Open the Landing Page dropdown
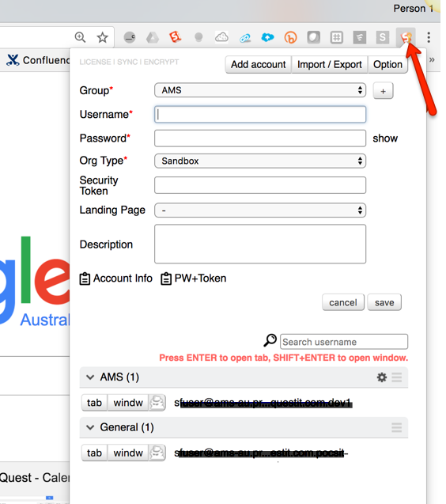This screenshot has width=446, height=504. [x=260, y=210]
